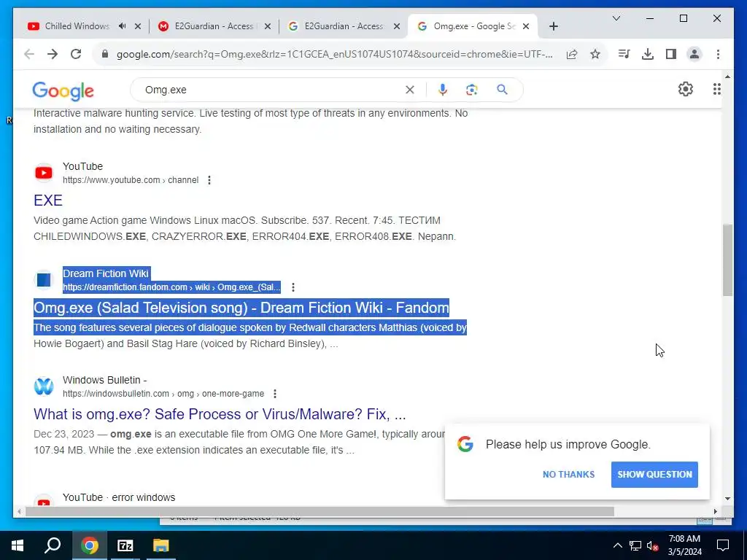The image size is (747, 560).
Task: Go back to the previous page
Action: (x=29, y=54)
